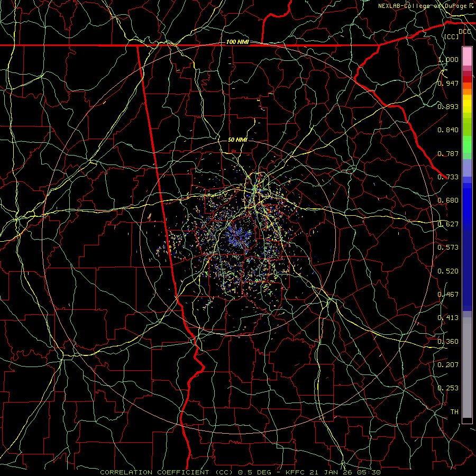
Task: Click the "DCC" label above color scale
Action: pyautogui.click(x=464, y=32)
